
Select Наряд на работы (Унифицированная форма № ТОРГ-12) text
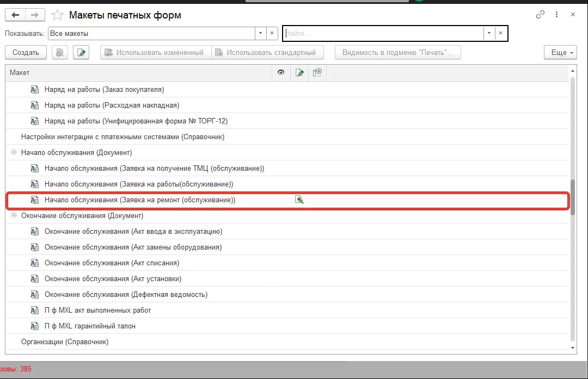pos(136,121)
